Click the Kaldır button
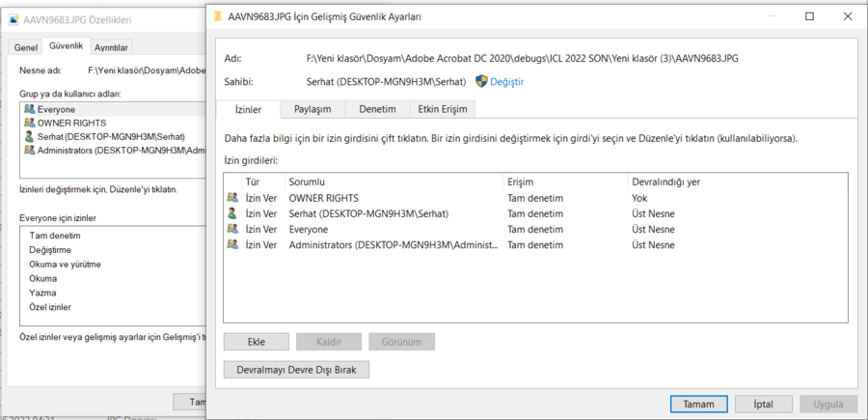The height and width of the screenshot is (420, 868). tap(329, 342)
